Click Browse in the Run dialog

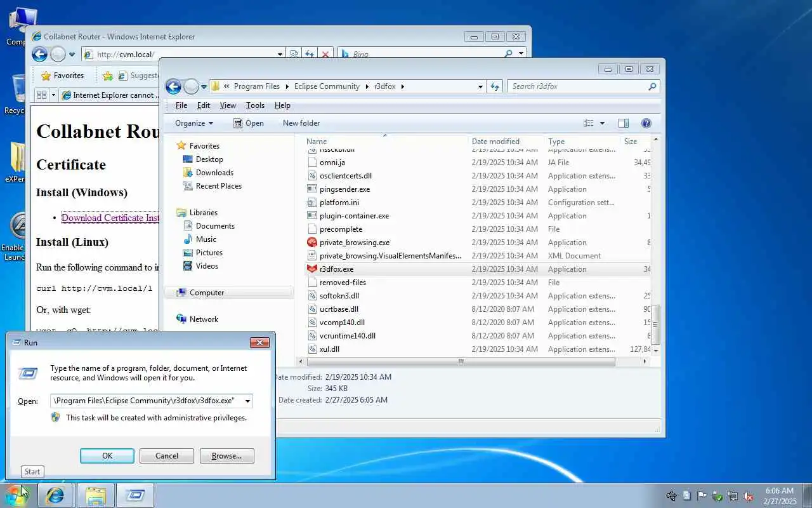226,456
